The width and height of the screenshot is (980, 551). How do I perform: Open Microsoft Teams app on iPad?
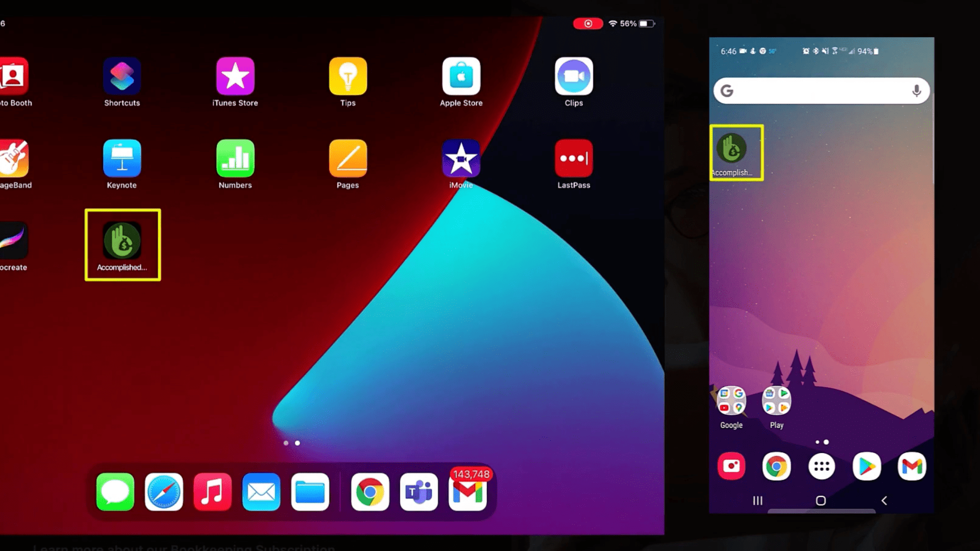(419, 492)
